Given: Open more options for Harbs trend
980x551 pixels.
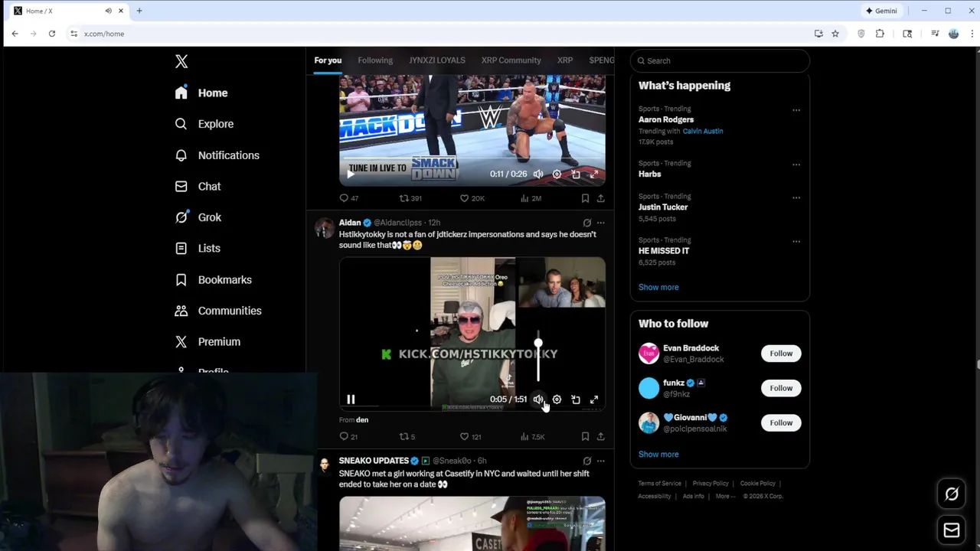Looking at the screenshot, I should 796,165.
